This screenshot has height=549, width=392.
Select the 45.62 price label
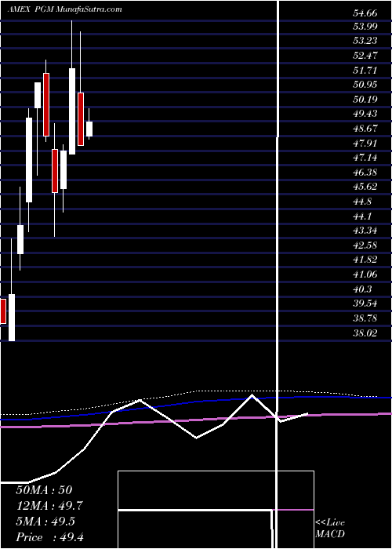(x=365, y=187)
